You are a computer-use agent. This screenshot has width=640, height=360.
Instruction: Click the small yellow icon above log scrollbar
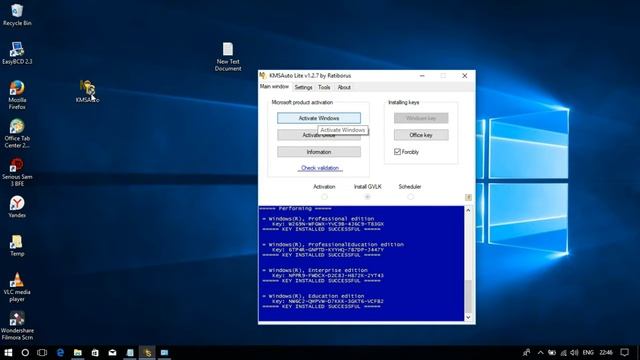point(468,197)
